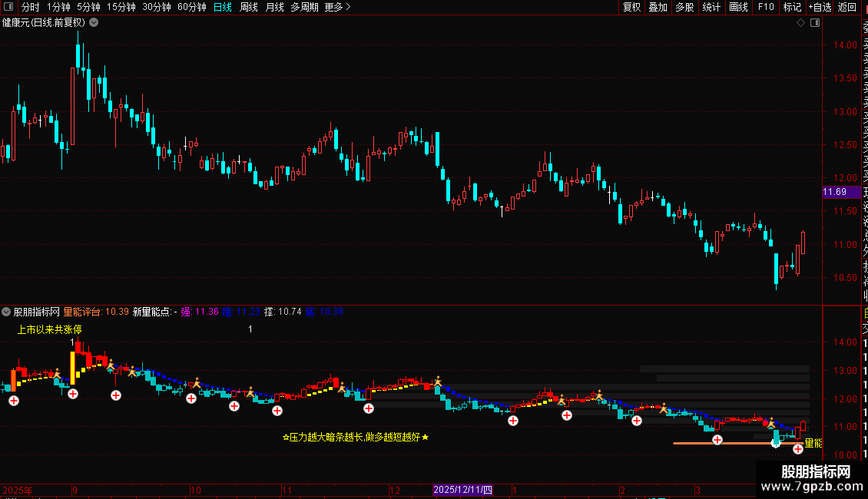This screenshot has height=499, width=868.
Task: Click the 撑 10.74 indicator value
Action: [x=283, y=312]
